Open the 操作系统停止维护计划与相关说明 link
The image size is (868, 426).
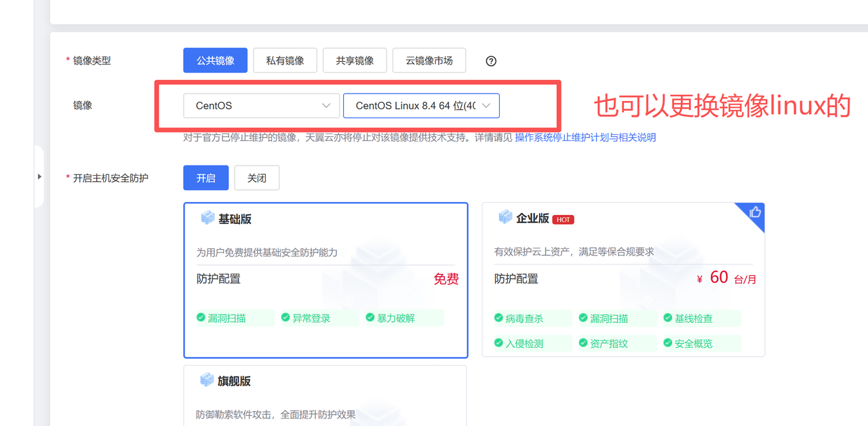click(x=585, y=138)
